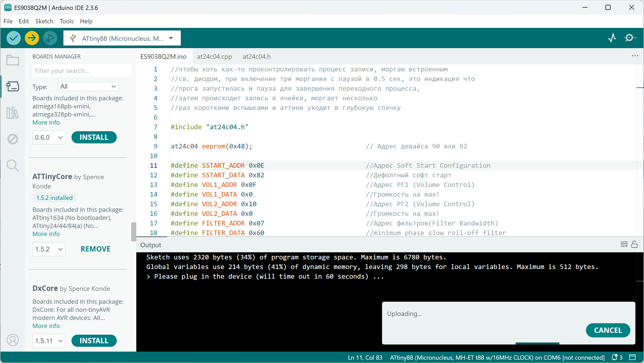644x363 pixels.
Task: Click the VOL1_ADDR 0x0F define line
Action: [x=213, y=185]
